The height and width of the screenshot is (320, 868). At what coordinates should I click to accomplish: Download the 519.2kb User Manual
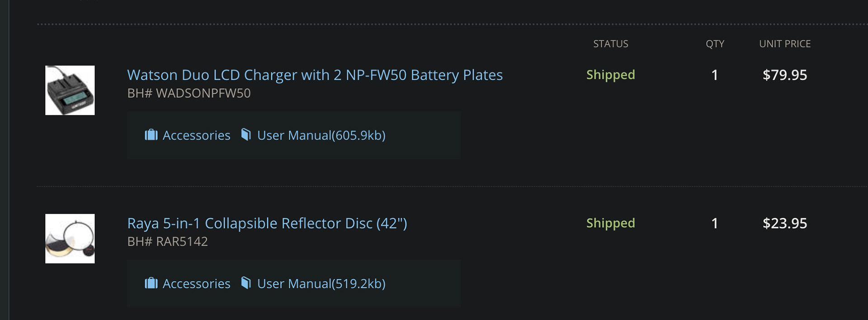coord(321,284)
